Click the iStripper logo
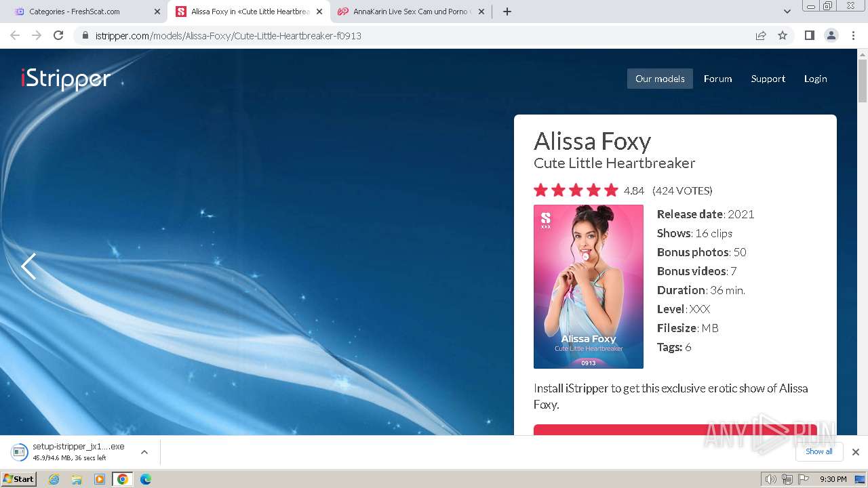868x488 pixels. (x=66, y=79)
